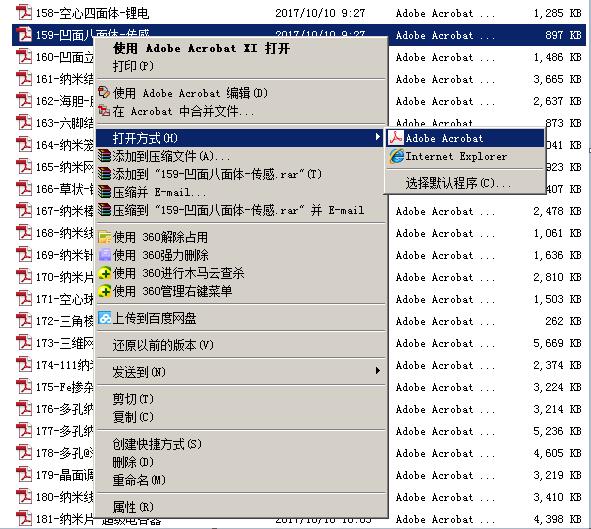This screenshot has height=529, width=591.
Task: Open 属性(R) properties entry
Action: [133, 507]
